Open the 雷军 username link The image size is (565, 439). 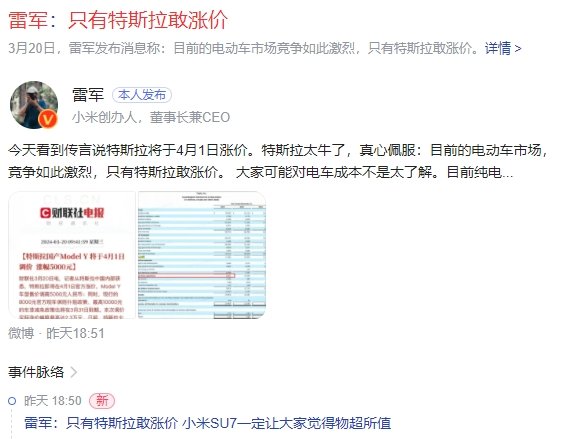[x=88, y=95]
